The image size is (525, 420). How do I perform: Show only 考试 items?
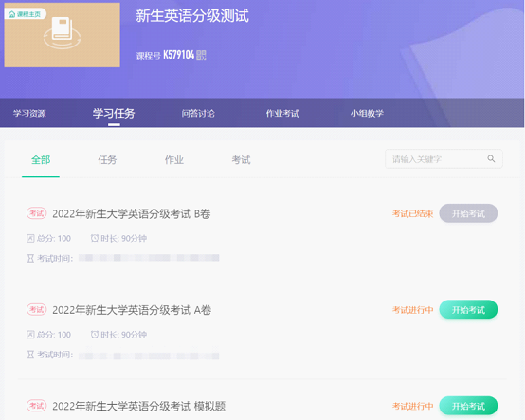coord(241,160)
